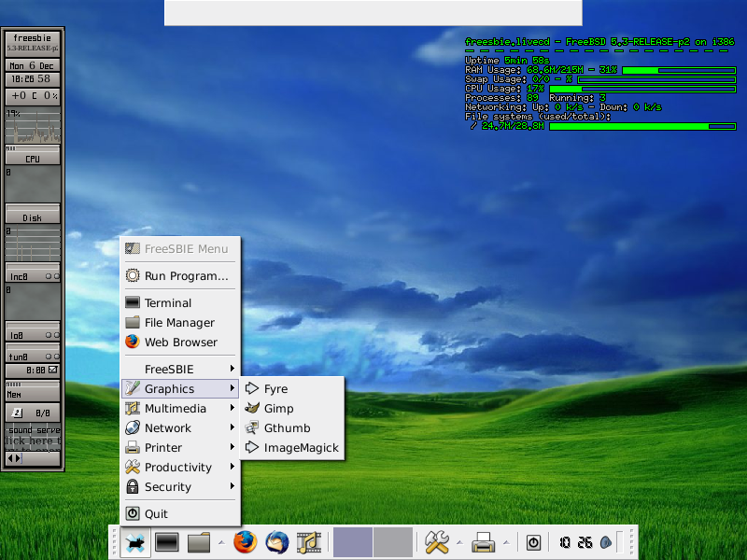Click the Network globe icon in menu
747x560 pixels.
[x=133, y=427]
